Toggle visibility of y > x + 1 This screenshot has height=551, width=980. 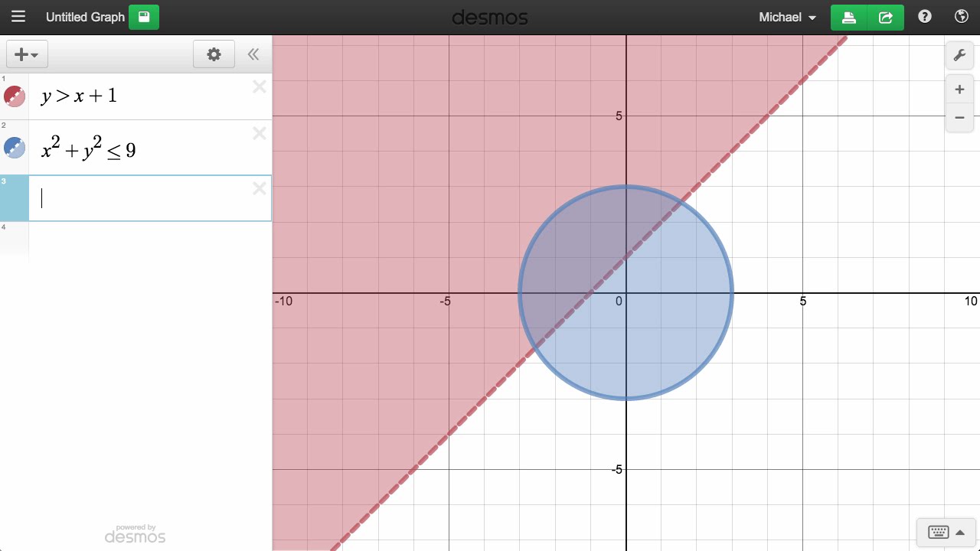point(15,96)
